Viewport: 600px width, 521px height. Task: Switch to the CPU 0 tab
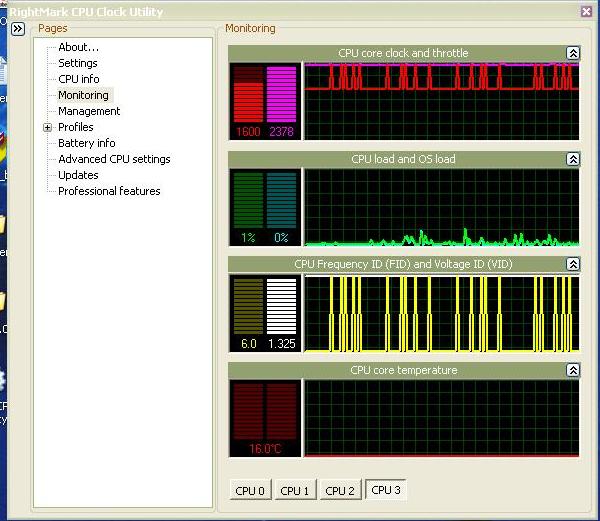coord(250,490)
